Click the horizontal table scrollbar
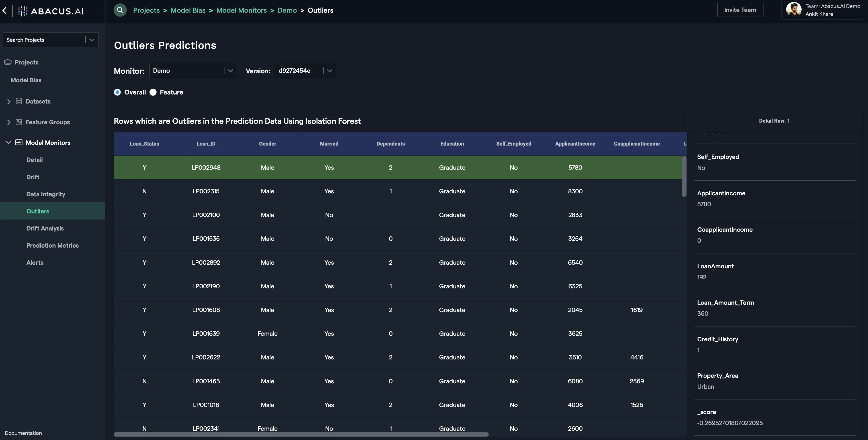Screen dimensions: 868x440 (x=301, y=435)
